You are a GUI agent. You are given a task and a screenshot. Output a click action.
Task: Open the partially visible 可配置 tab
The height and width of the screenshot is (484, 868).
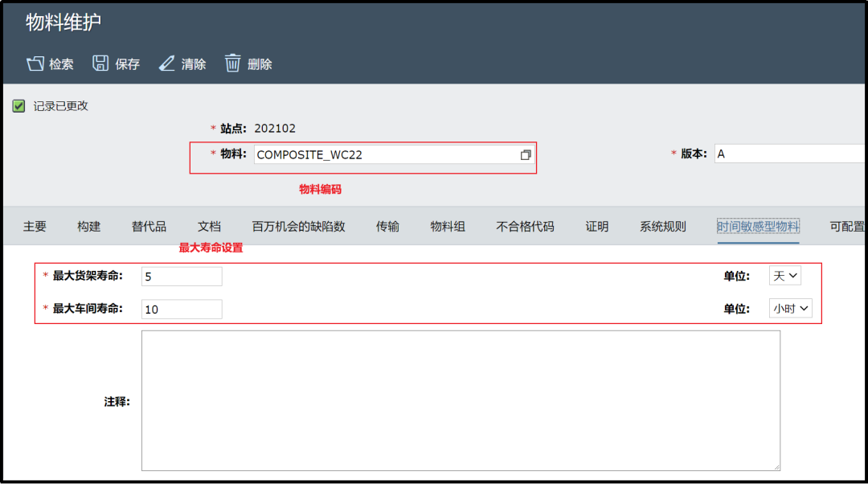point(848,226)
